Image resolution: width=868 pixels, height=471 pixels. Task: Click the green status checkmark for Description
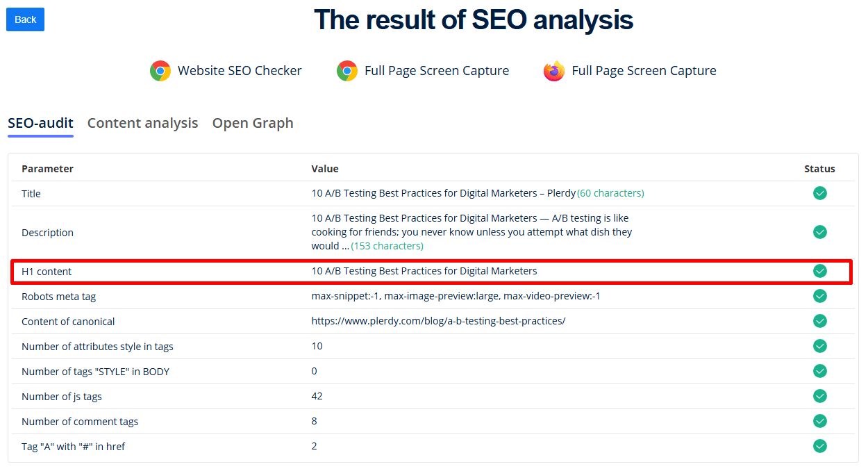pyautogui.click(x=820, y=232)
